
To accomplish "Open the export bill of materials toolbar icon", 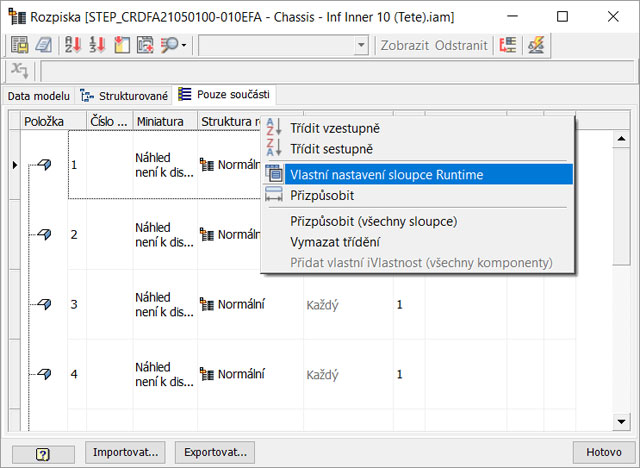I will pyautogui.click(x=19, y=45).
